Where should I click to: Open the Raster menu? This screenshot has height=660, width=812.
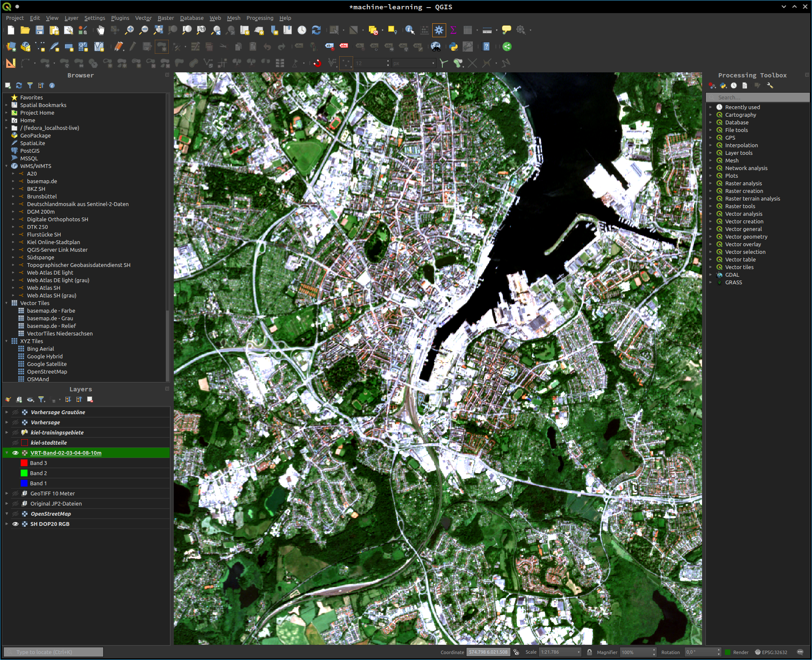point(165,18)
